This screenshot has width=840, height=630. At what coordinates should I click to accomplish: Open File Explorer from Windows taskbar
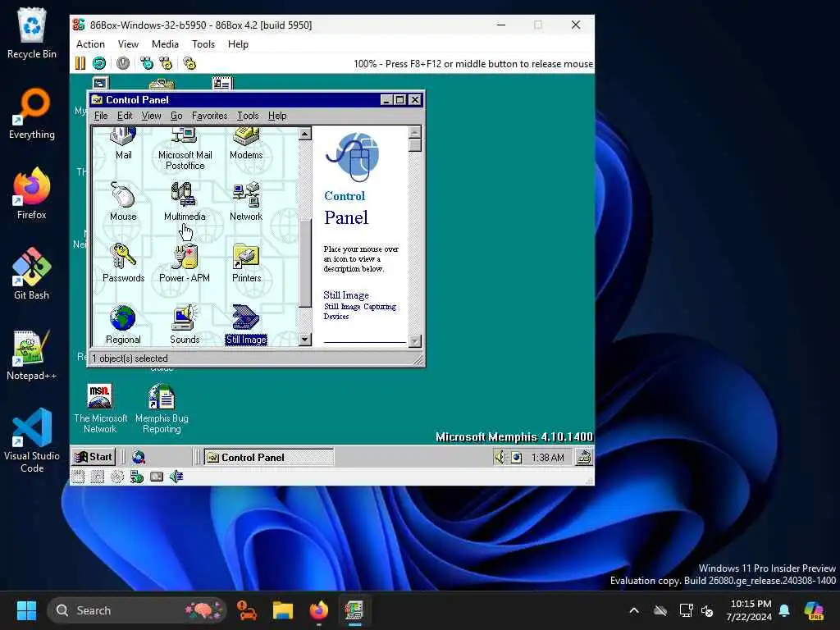click(x=282, y=610)
